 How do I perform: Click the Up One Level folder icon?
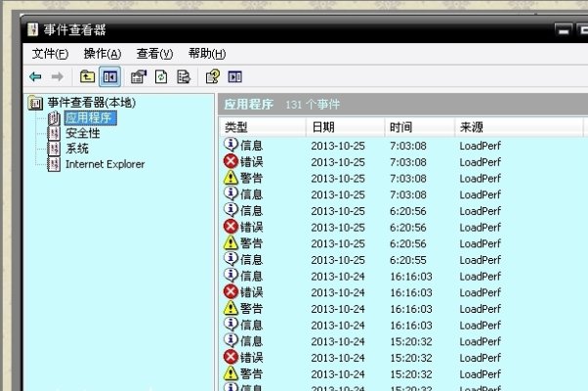(87, 76)
